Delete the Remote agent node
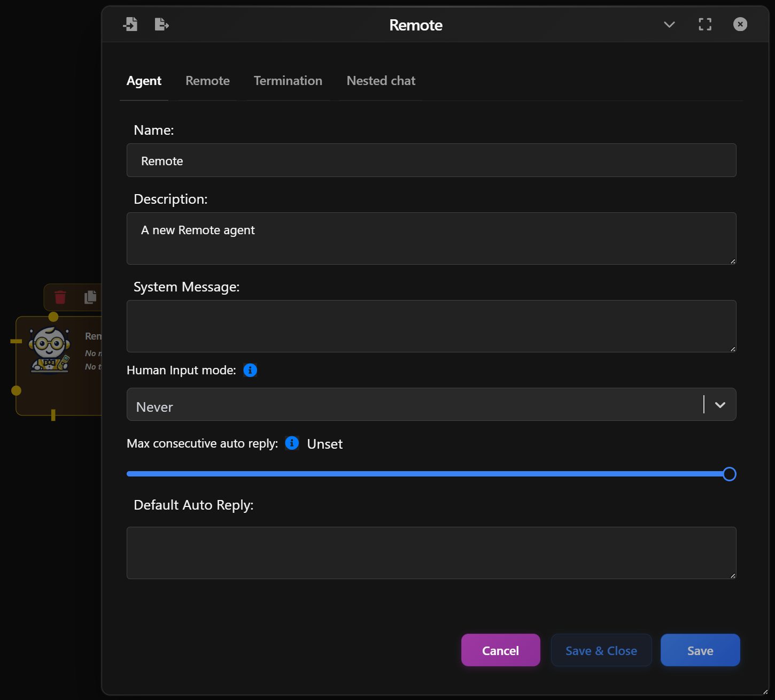 pyautogui.click(x=60, y=297)
